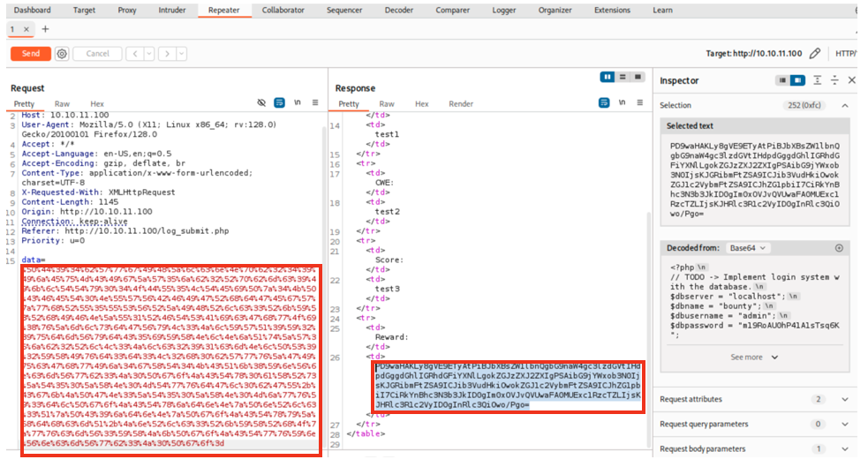Screen dimensions: 868x467
Task: Dock Inspector to left layout
Action: tap(782, 80)
